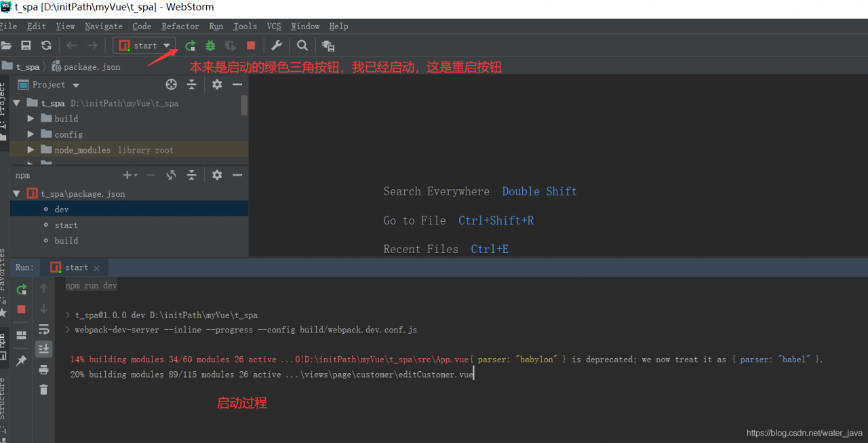Viewport: 868px width, 443px height.
Task: Open Settings via the wrench icon
Action: click(277, 45)
